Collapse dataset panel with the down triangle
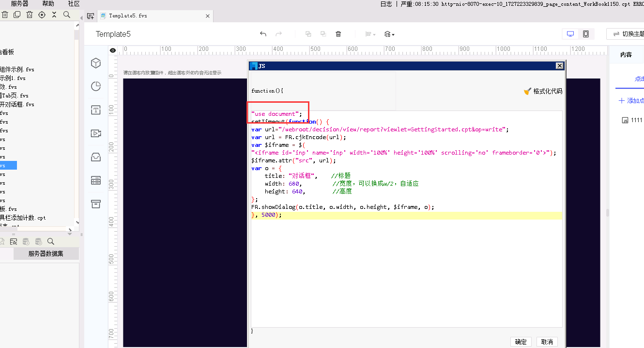The width and height of the screenshot is (644, 348). point(70,234)
